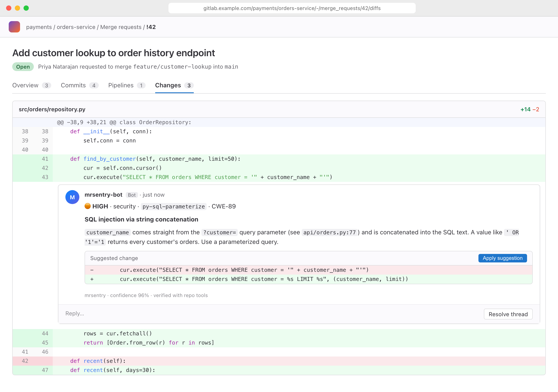
Task: Apply the suggested SQL parameterize change
Action: pos(502,258)
